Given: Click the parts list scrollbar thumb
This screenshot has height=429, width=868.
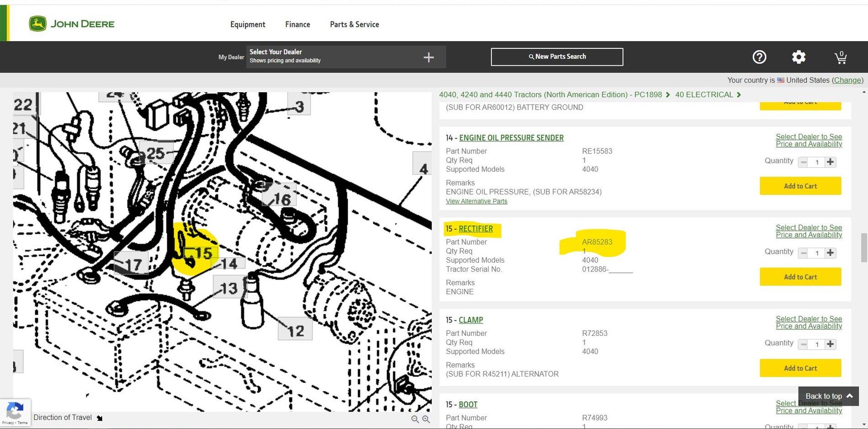Looking at the screenshot, I should tap(863, 247).
